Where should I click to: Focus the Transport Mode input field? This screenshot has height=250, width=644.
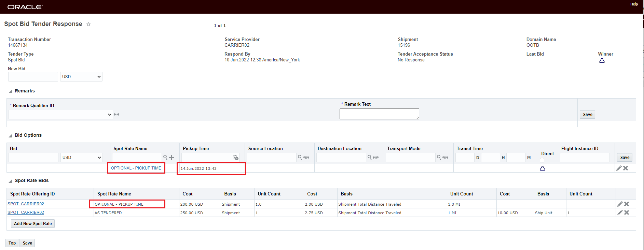click(x=411, y=158)
